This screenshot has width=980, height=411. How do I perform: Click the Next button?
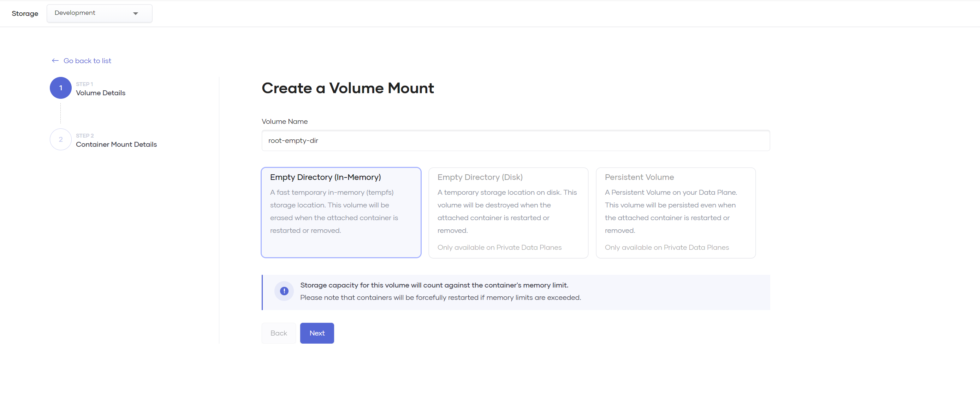(316, 333)
